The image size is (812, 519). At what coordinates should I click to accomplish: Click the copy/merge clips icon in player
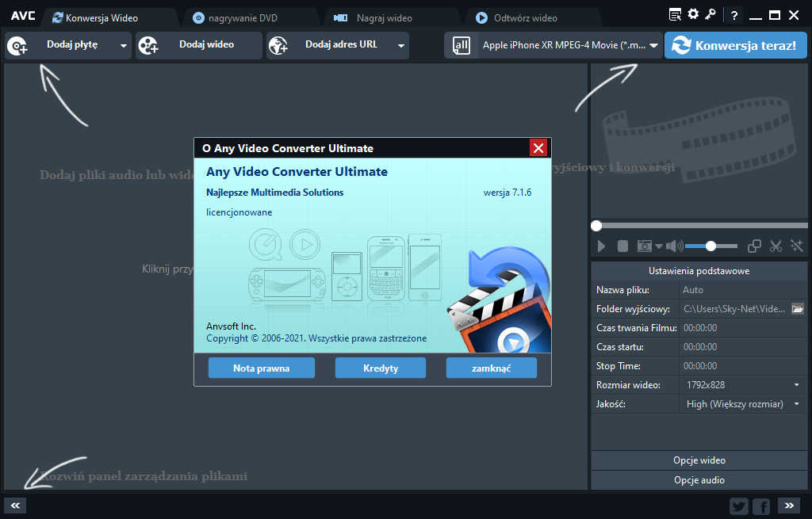(755, 246)
